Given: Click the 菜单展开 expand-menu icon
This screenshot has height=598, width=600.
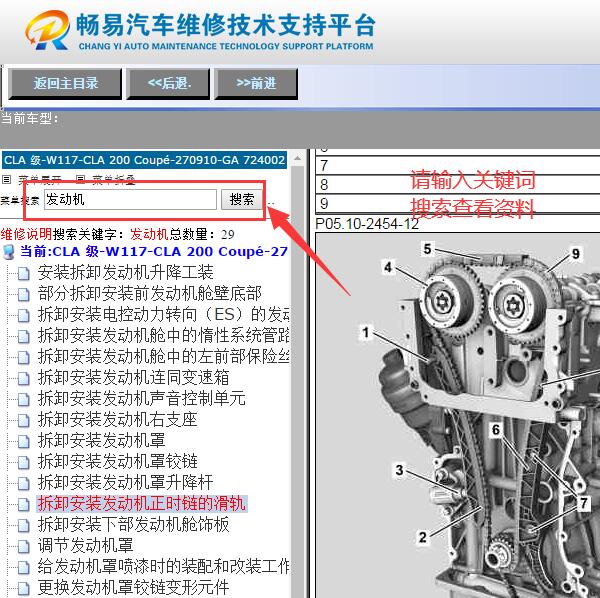Looking at the screenshot, I should 7,179.
